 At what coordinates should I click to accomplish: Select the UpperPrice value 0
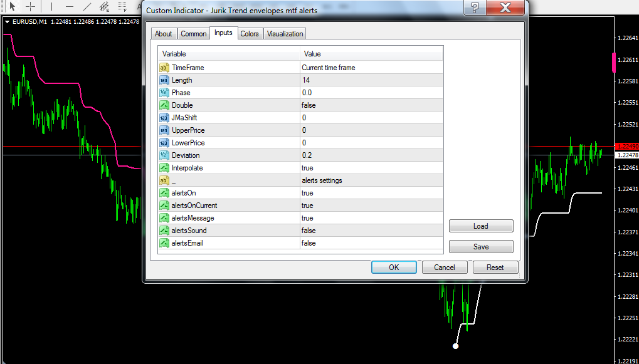click(371, 130)
